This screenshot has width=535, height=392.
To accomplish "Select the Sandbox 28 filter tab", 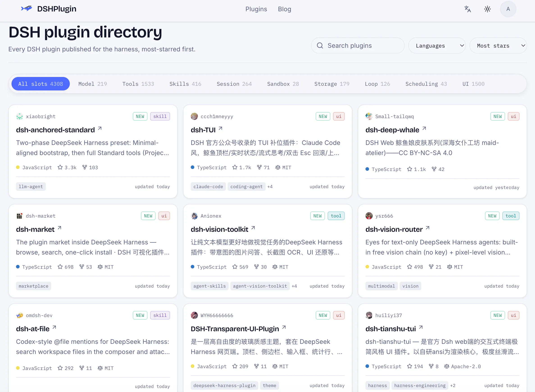I will (283, 84).
